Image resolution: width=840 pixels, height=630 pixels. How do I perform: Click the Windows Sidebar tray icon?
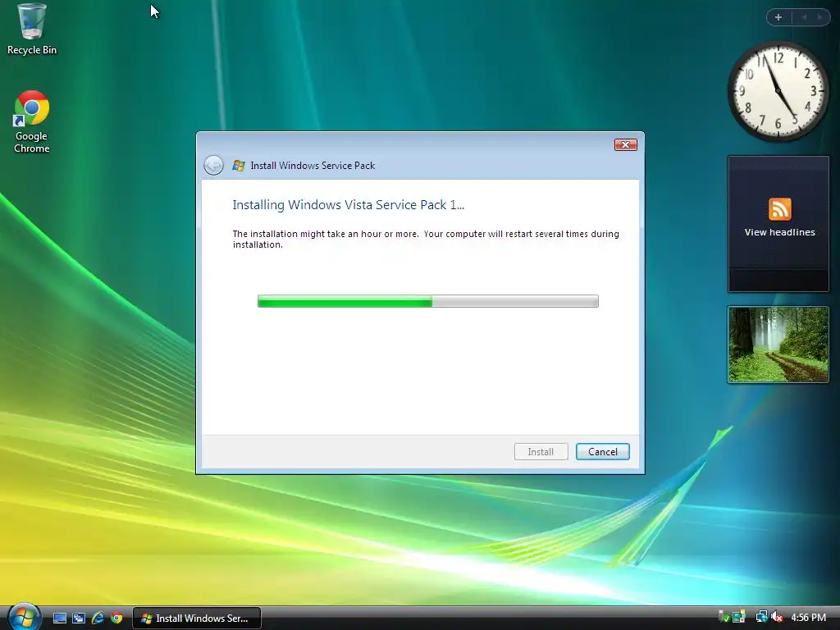pos(739,617)
